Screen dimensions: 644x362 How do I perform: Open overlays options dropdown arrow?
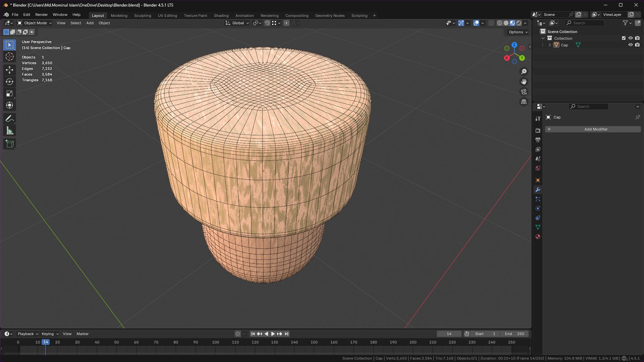click(x=482, y=23)
